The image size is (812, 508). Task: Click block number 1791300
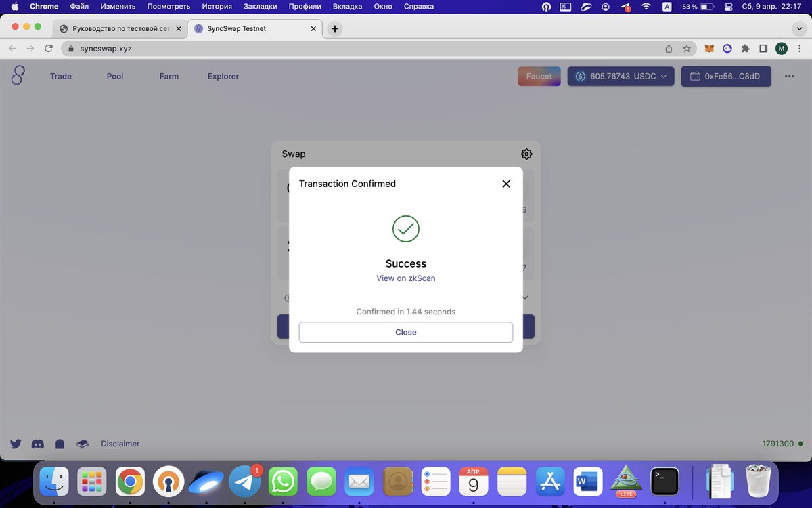pyautogui.click(x=778, y=444)
